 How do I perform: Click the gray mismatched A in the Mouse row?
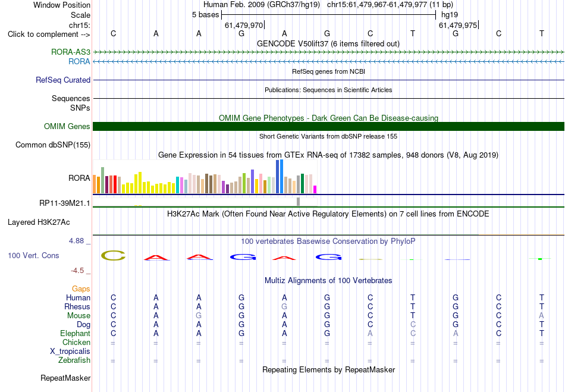click(542, 316)
